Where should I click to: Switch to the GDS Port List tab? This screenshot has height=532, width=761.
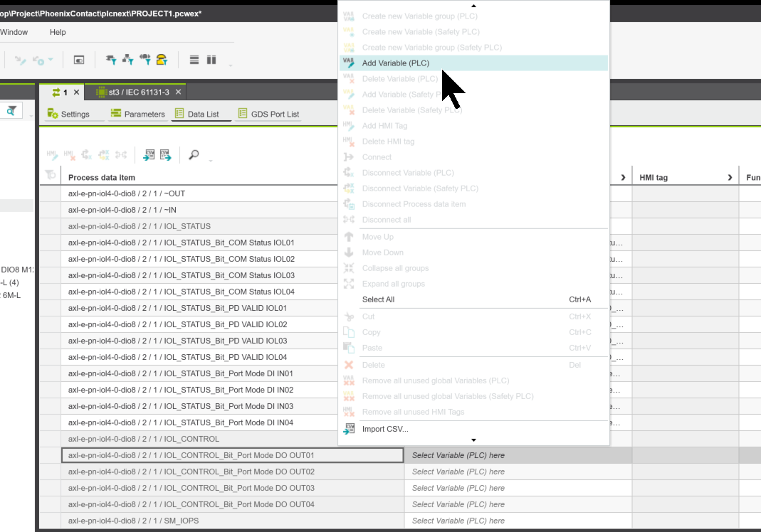pos(268,114)
